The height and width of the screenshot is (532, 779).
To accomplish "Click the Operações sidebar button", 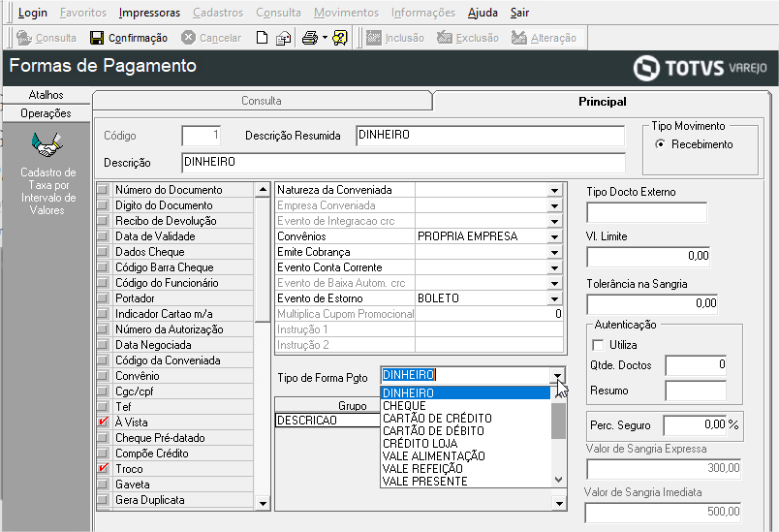I will pyautogui.click(x=47, y=113).
